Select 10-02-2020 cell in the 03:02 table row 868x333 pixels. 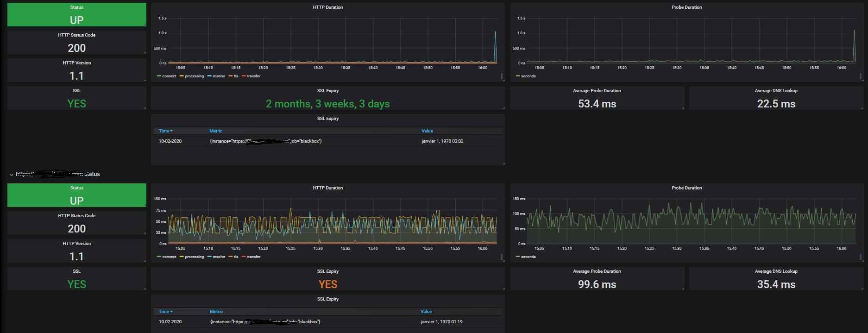tap(170, 141)
